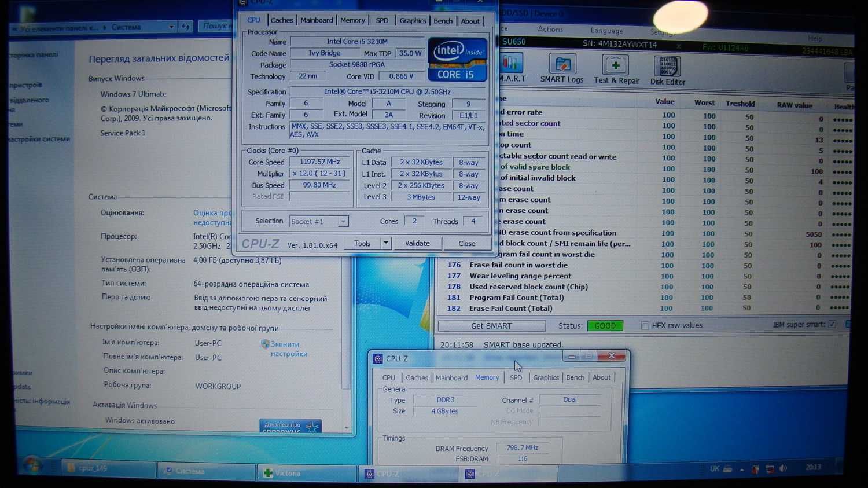Open the volume control in the system tray
The height and width of the screenshot is (488, 868).
783,468
